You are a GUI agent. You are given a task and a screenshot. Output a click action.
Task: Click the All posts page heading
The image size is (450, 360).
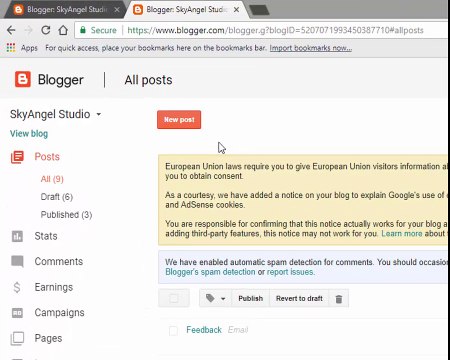[x=148, y=80]
